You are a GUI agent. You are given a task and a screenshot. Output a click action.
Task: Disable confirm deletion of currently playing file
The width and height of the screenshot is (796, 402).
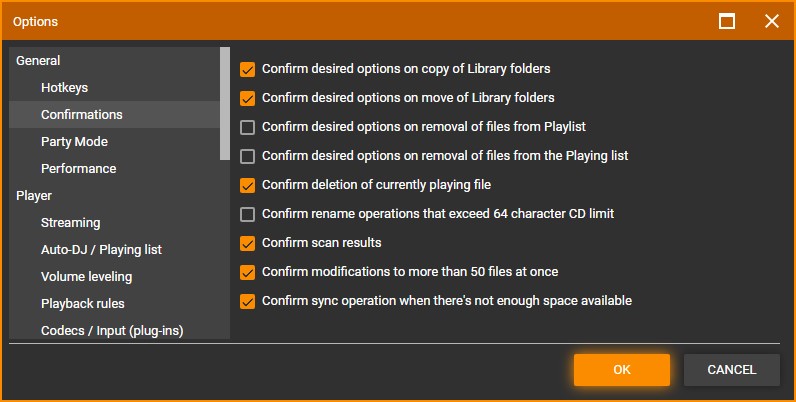pos(248,185)
